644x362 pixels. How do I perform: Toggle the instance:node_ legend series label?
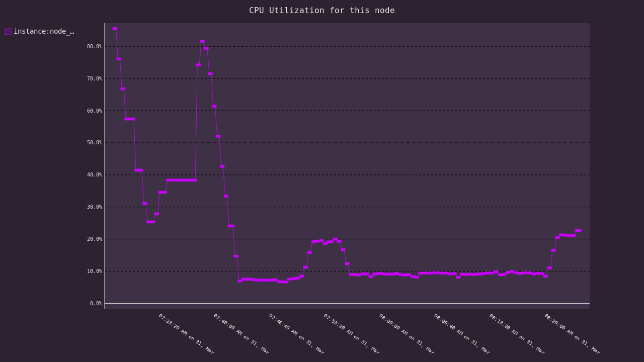44,31
